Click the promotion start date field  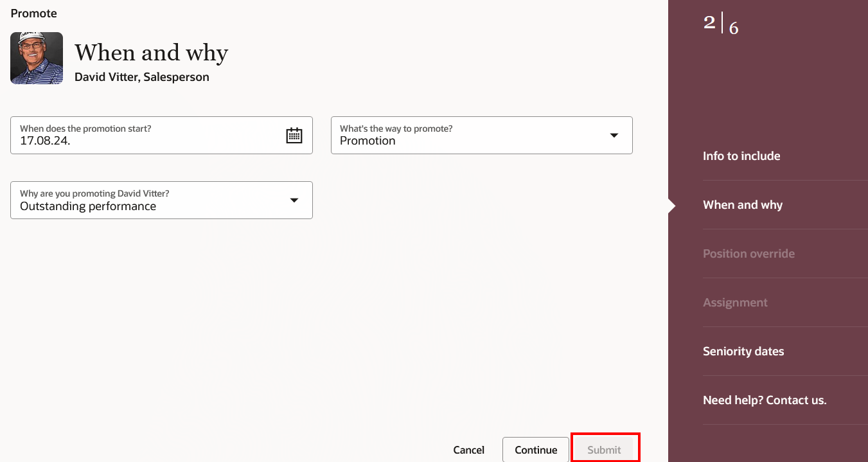point(161,135)
